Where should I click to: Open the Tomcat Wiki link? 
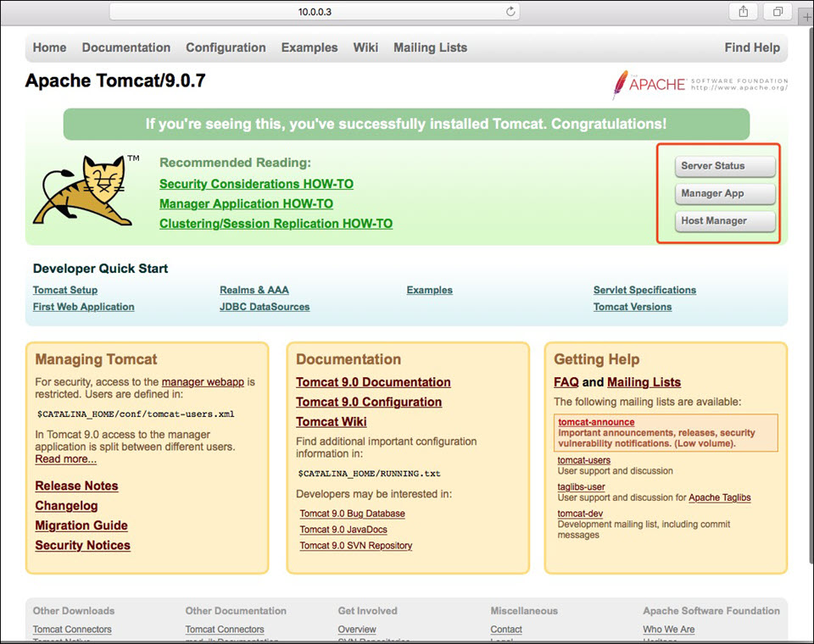click(x=332, y=422)
